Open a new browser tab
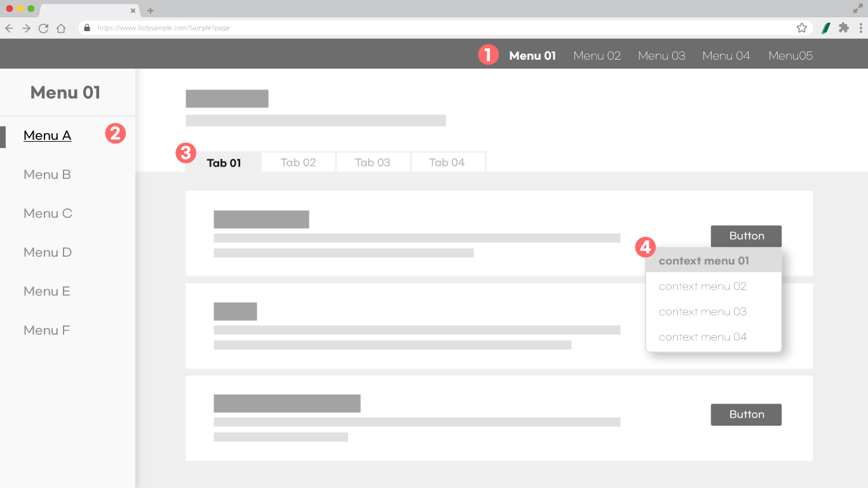This screenshot has height=488, width=868. tap(151, 11)
